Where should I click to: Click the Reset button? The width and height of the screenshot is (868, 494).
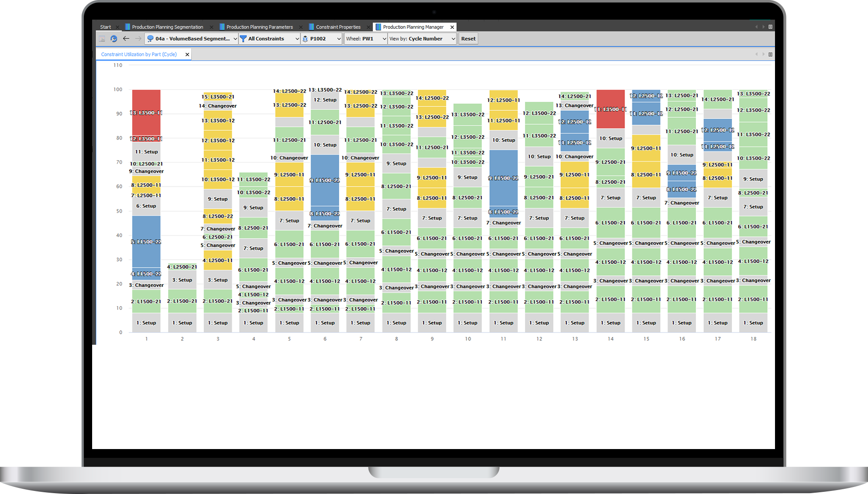(x=468, y=38)
